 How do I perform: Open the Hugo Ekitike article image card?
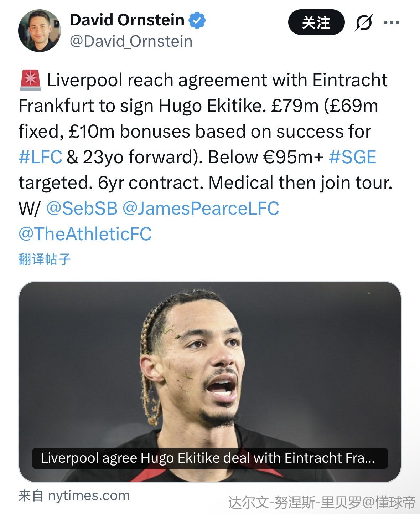coord(210,382)
